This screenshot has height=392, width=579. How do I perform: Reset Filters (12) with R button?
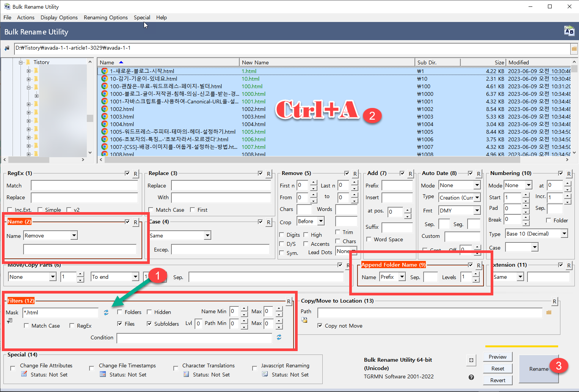(x=289, y=302)
